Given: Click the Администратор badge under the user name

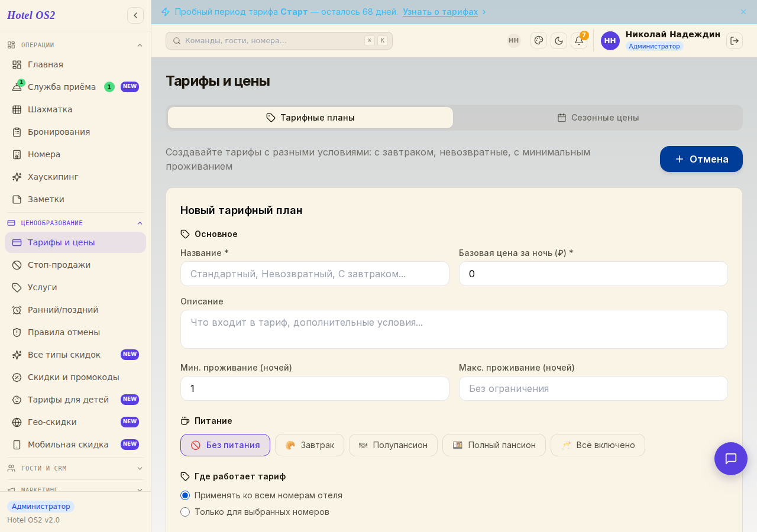Looking at the screenshot, I should coord(654,46).
